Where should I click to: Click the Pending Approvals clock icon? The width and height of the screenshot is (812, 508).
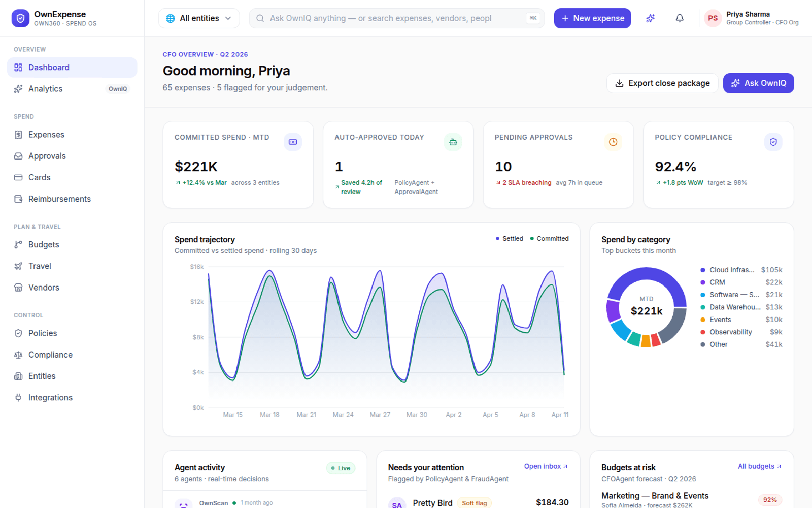[x=613, y=142]
